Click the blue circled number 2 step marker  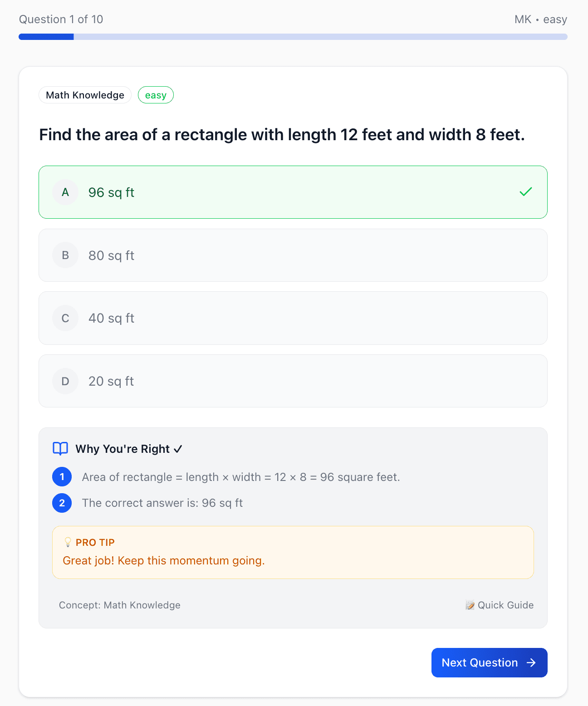coord(62,503)
